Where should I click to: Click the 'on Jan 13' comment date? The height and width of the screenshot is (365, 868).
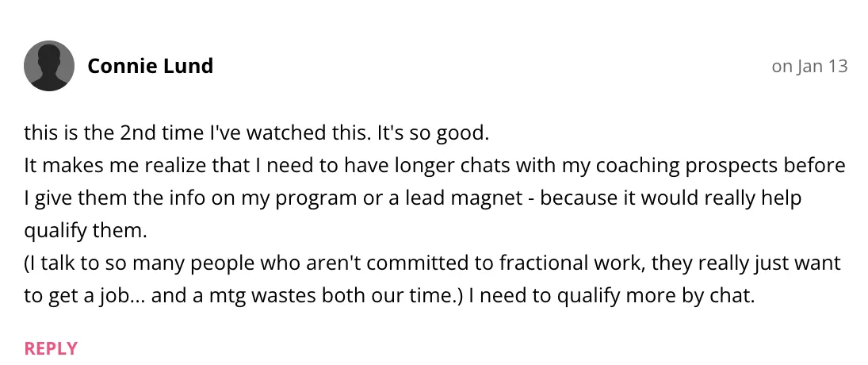coord(809,66)
